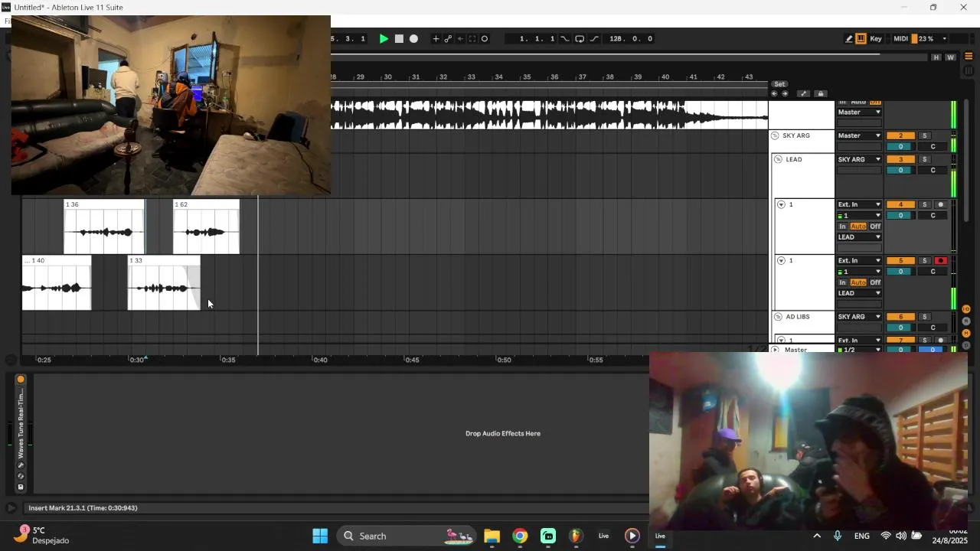Select the audio clip labeled 1 33

coord(164,283)
